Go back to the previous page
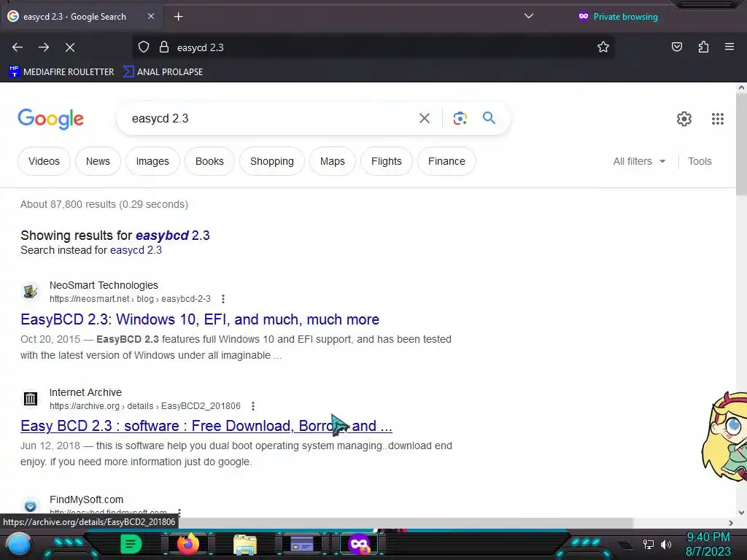 pos(18,47)
